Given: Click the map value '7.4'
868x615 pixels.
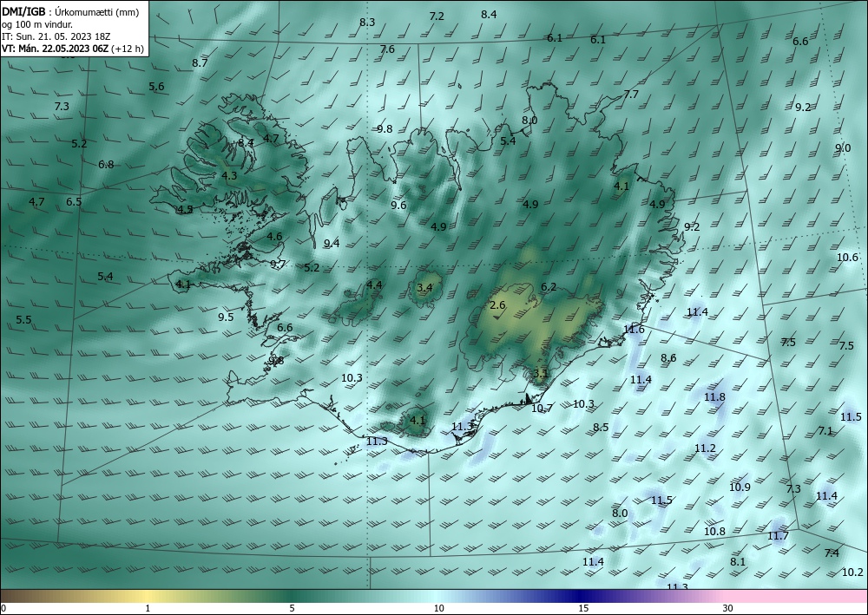Looking at the screenshot, I should (x=832, y=553).
